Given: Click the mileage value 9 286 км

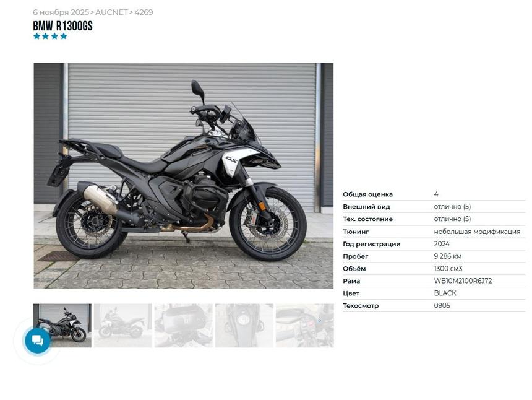Looking at the screenshot, I should point(447,256).
